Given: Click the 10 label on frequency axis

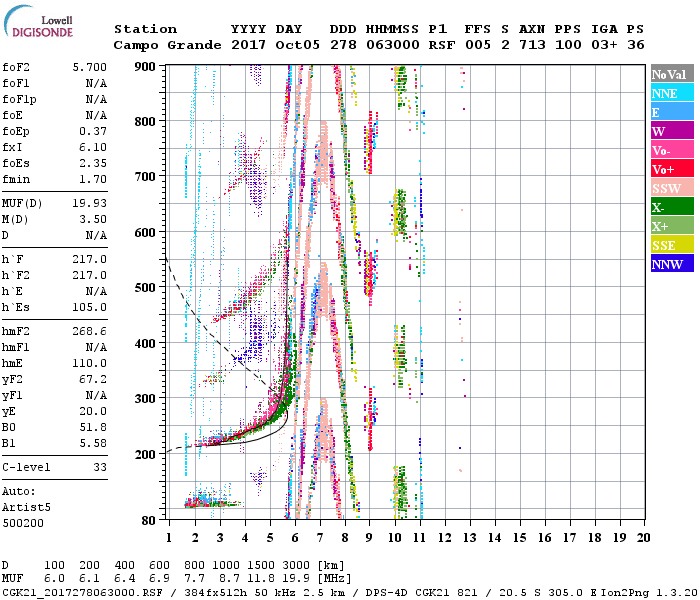Looking at the screenshot, I should pyautogui.click(x=395, y=538).
